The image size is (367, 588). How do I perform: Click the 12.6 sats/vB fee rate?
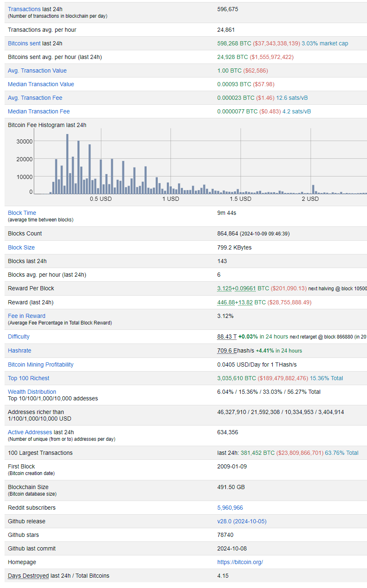click(x=292, y=98)
